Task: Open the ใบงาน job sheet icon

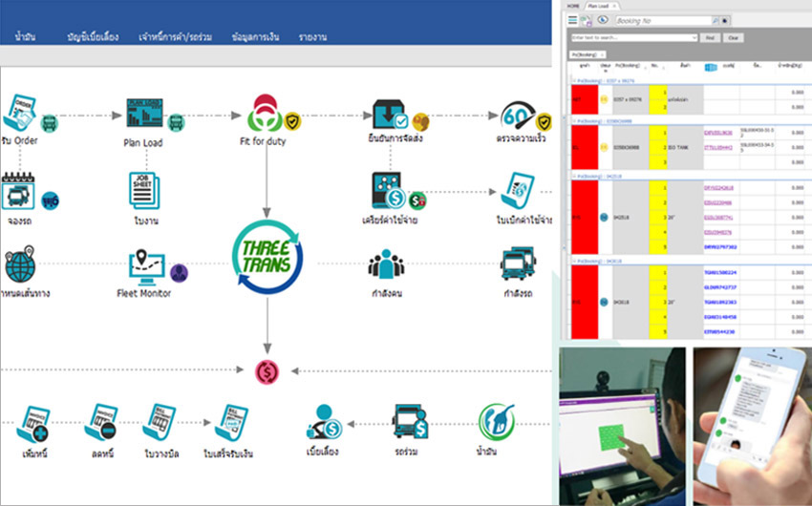Action: pos(144,191)
